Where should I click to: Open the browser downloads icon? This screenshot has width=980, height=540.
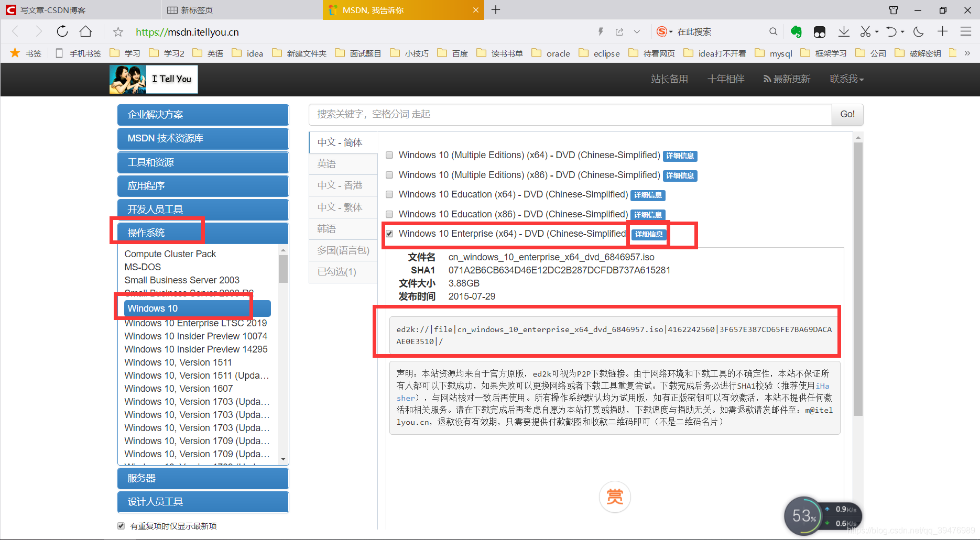point(844,32)
